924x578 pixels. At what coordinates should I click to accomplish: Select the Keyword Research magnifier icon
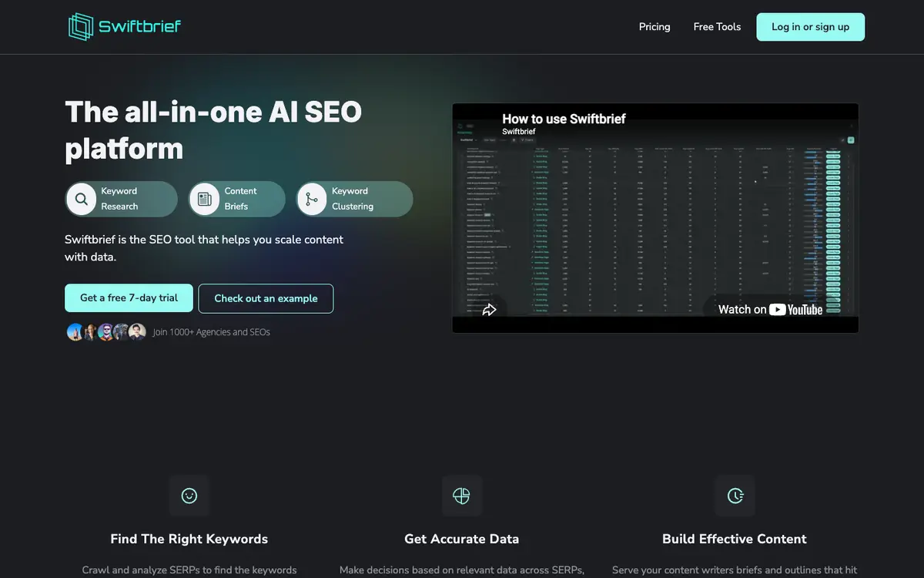click(x=81, y=199)
